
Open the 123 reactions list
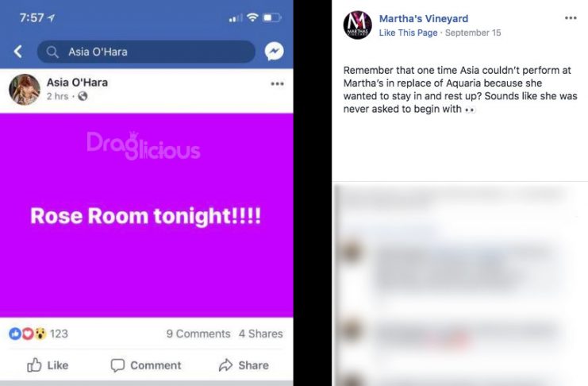pyautogui.click(x=59, y=334)
